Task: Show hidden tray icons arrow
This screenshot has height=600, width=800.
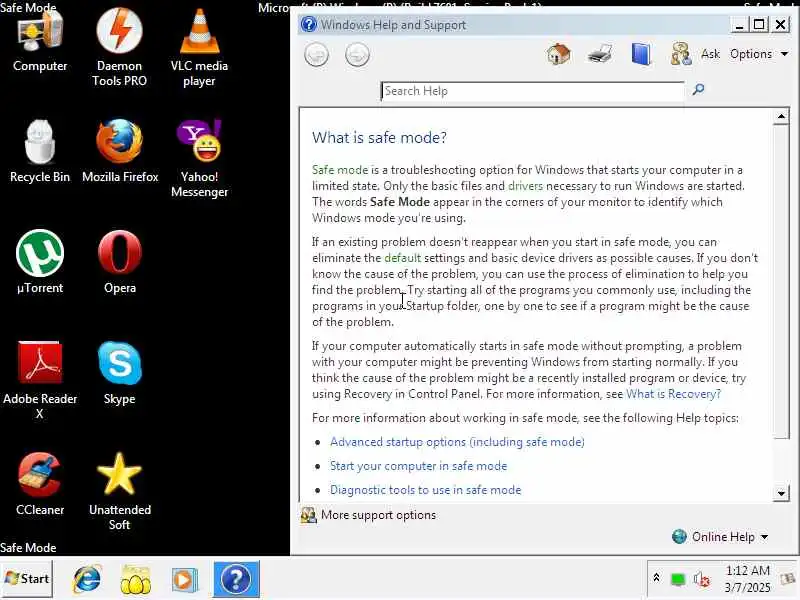Action: click(x=657, y=578)
